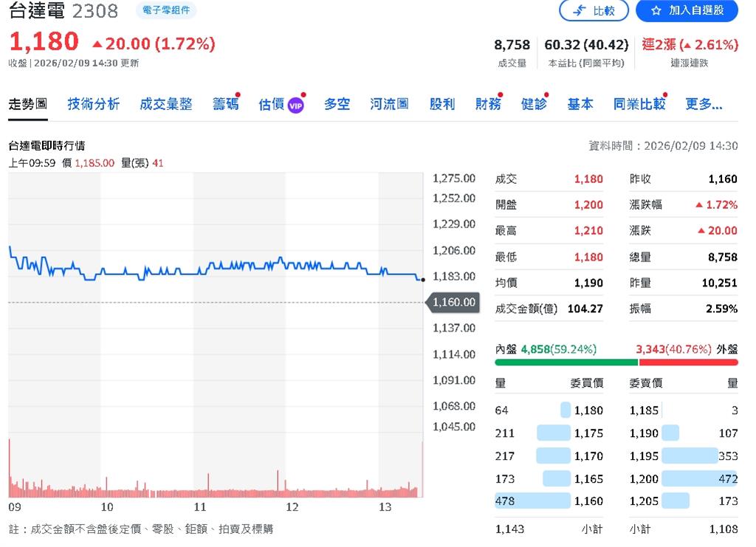Image resolution: width=756 pixels, height=547 pixels.
Task: Click the 1,160.00 previous close price marker
Action: tap(453, 303)
